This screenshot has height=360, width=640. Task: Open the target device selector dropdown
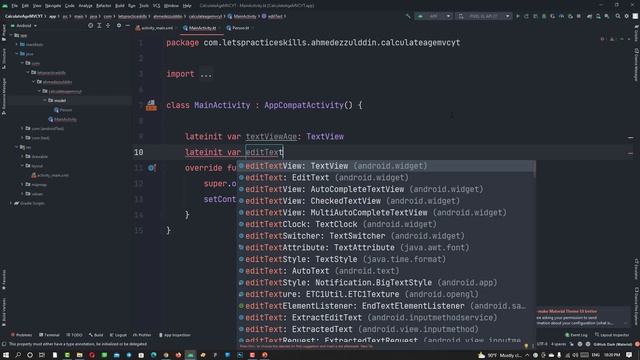(484, 16)
